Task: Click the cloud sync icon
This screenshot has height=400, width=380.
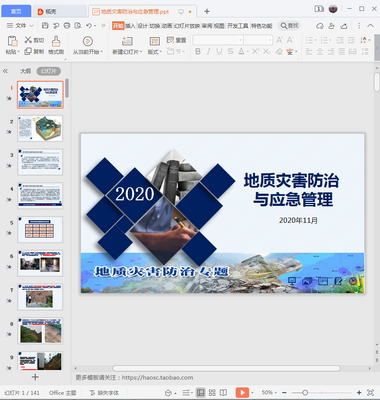Action: pos(320,26)
